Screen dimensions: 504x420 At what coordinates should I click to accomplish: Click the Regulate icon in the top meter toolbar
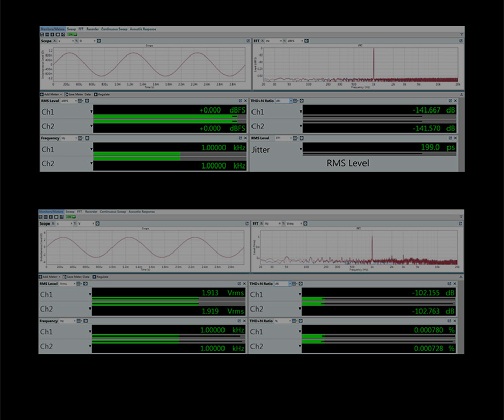(96, 94)
